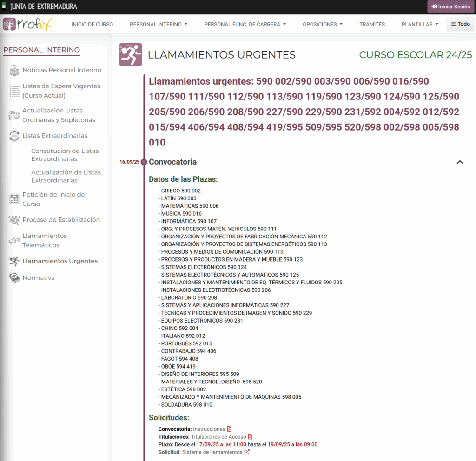Open the Titulaciones de Acceso link

[x=218, y=437]
